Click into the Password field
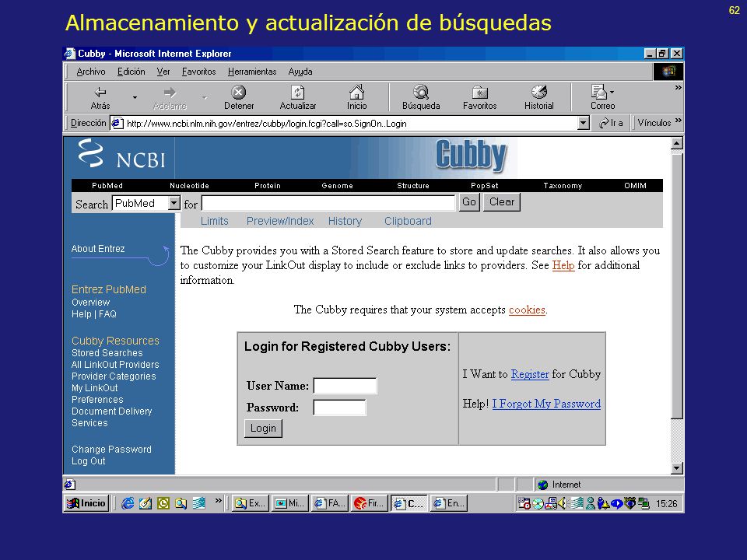The width and height of the screenshot is (747, 560). [339, 408]
